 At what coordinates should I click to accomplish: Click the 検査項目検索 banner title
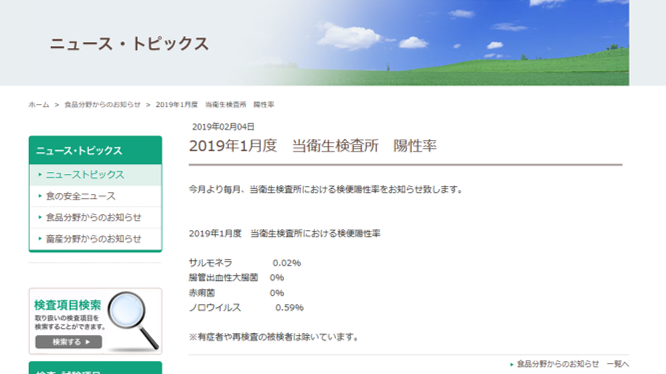68,305
